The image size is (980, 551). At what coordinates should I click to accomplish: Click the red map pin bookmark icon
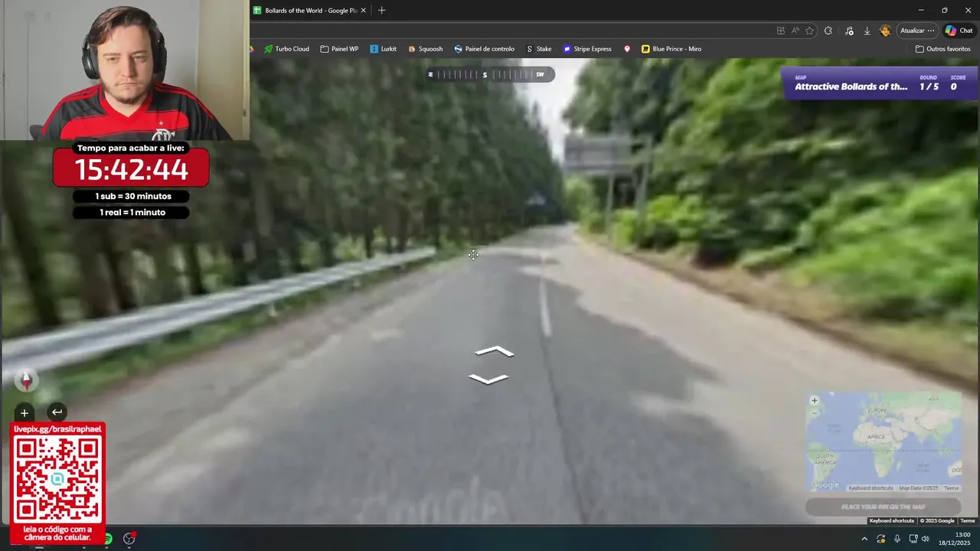[x=627, y=49]
